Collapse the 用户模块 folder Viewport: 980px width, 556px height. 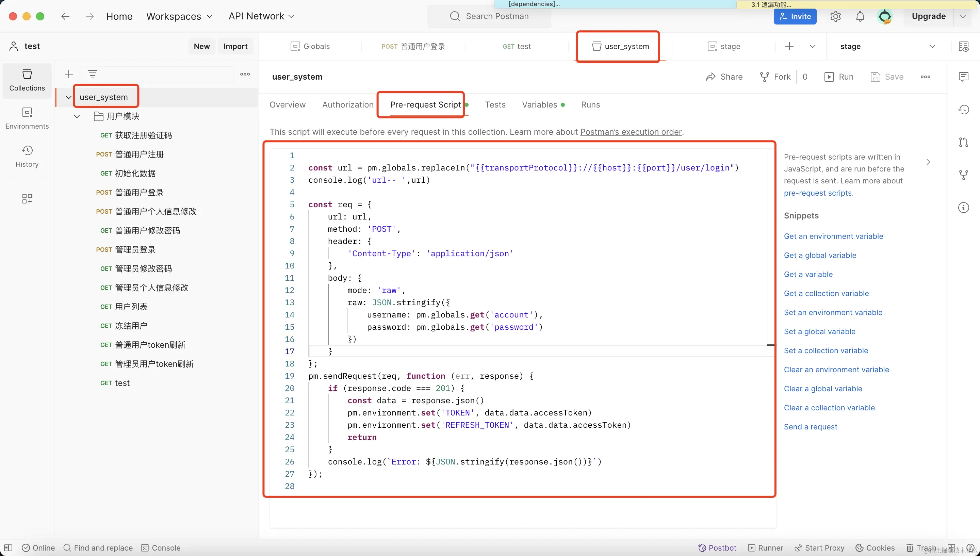77,116
